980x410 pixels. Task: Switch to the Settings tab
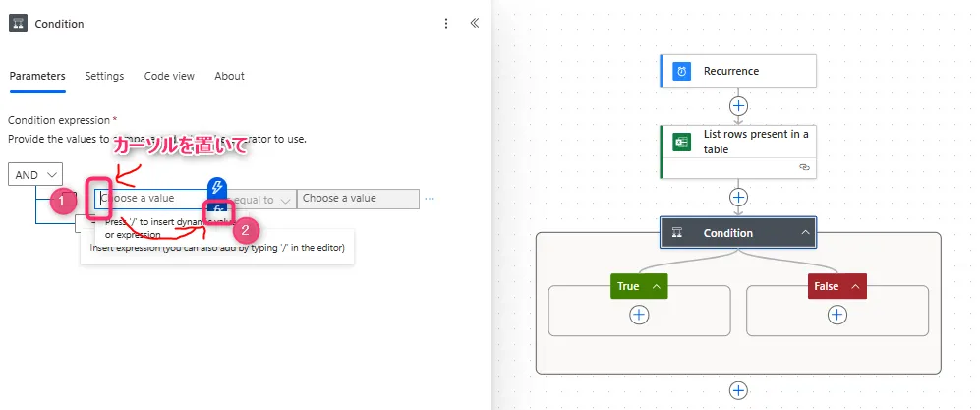104,76
